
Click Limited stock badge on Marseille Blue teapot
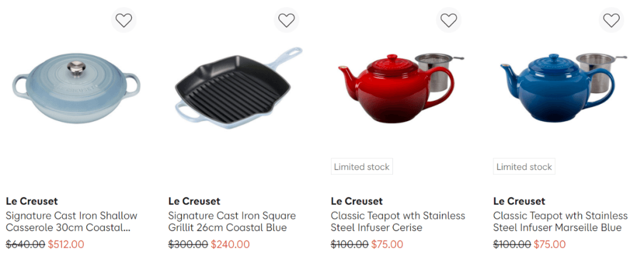click(x=524, y=166)
